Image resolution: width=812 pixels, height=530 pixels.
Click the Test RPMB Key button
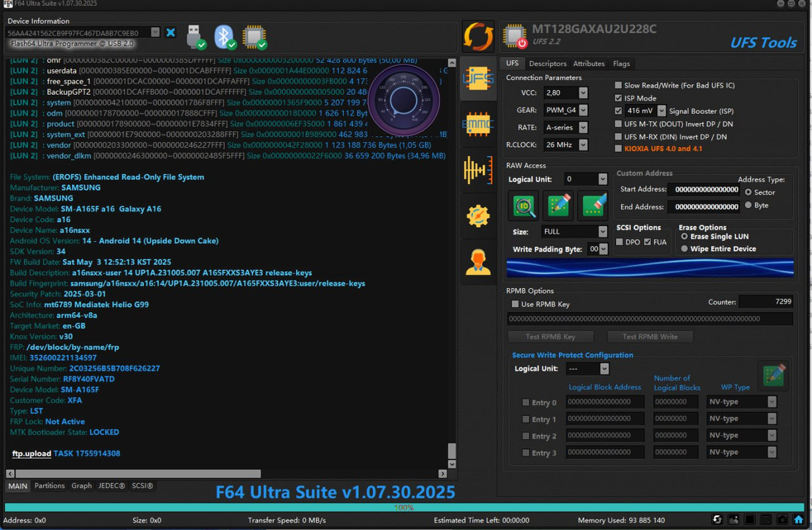coord(550,337)
